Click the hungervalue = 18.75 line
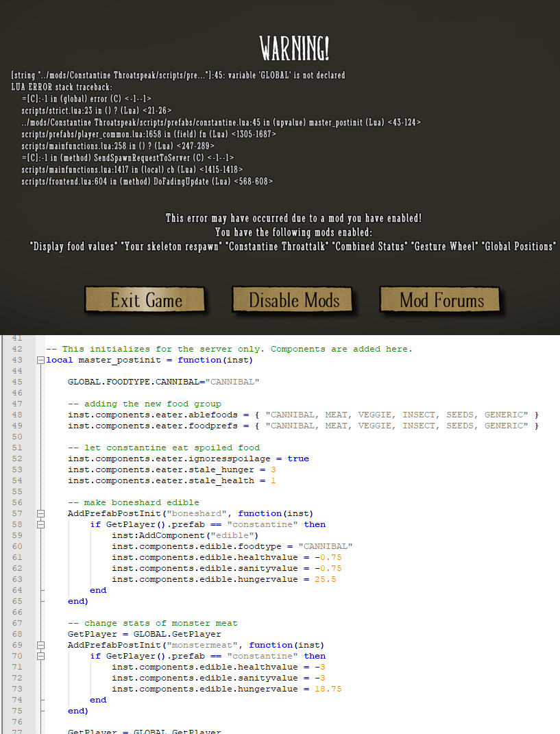The height and width of the screenshot is (734, 560). tap(226, 689)
